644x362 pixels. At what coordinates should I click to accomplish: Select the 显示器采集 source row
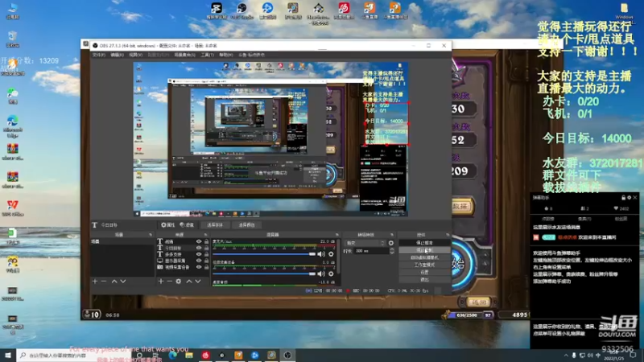(x=183, y=261)
